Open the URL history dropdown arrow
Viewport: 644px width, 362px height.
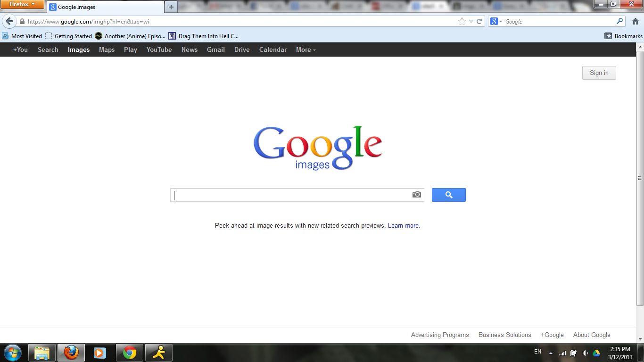[471, 22]
